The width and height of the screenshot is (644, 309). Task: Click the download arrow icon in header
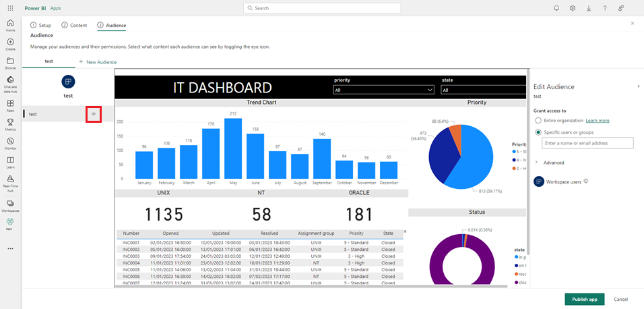(589, 8)
